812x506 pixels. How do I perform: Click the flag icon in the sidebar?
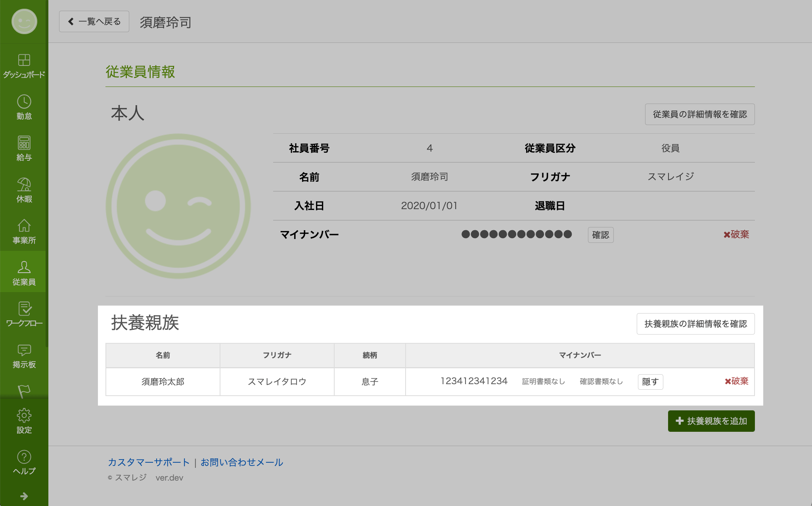coord(24,391)
